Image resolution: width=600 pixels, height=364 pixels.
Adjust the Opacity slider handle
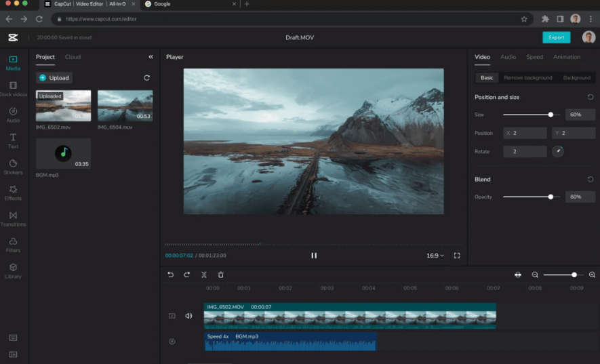pyautogui.click(x=551, y=197)
